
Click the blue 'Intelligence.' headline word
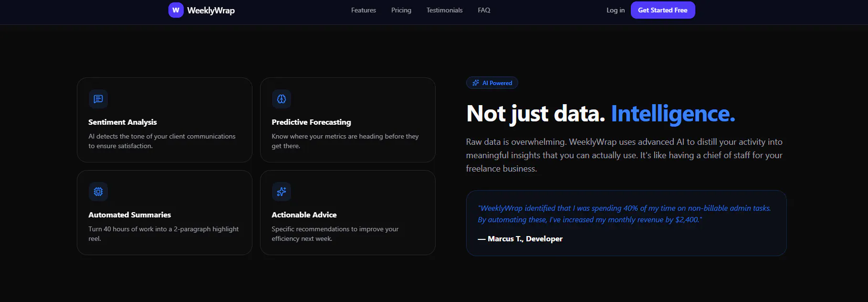(673, 114)
